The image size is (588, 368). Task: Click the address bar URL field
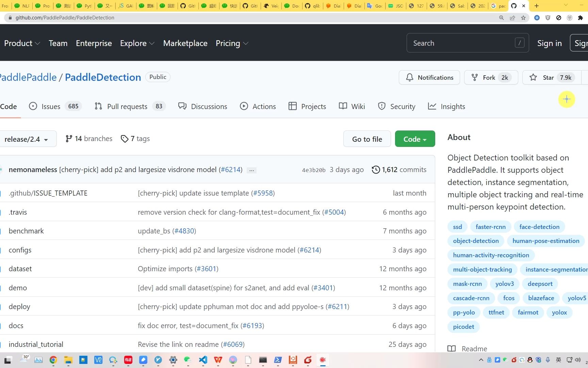coord(252,18)
